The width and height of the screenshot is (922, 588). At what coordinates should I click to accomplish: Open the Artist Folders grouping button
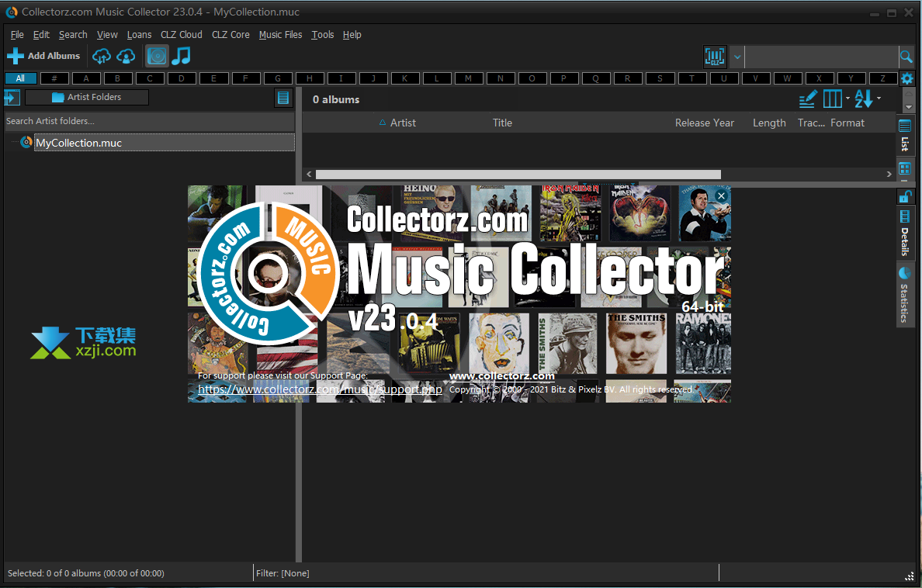point(87,97)
